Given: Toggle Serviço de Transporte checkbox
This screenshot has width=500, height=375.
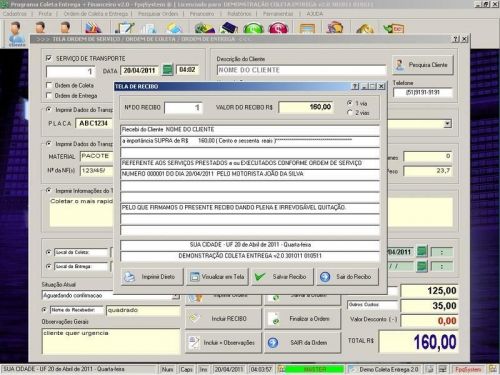Looking at the screenshot, I should pos(49,58).
